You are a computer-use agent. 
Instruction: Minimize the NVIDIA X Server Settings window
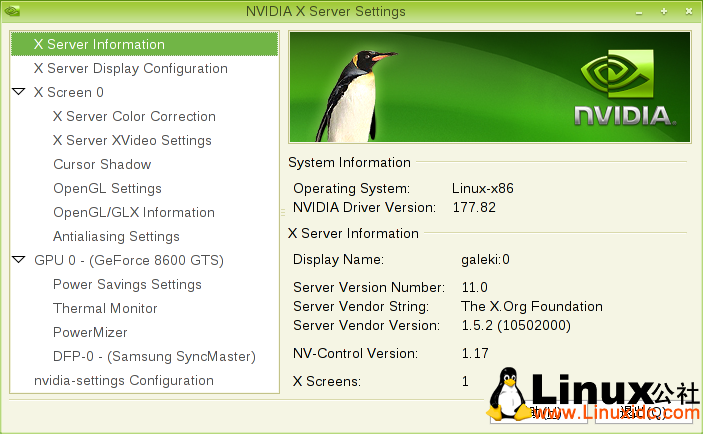point(641,11)
